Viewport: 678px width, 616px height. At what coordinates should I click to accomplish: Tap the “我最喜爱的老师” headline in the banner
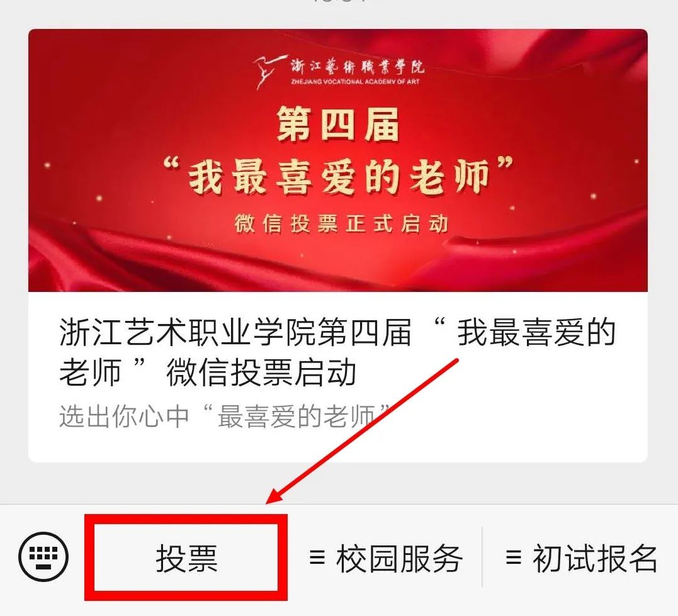point(338,176)
